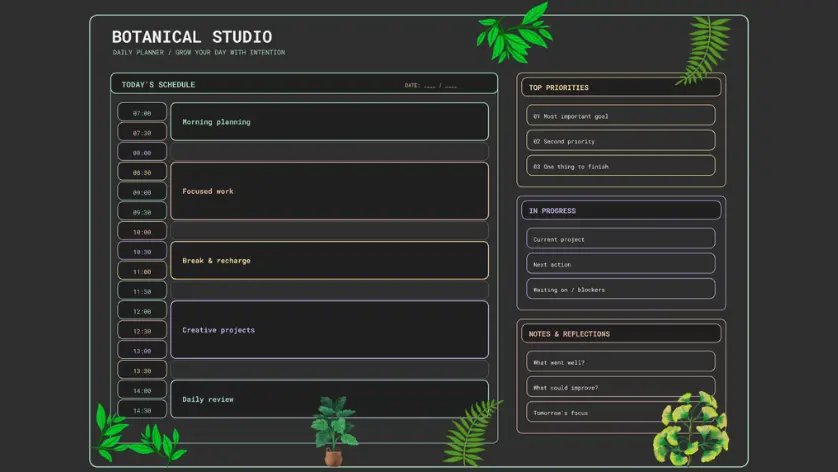This screenshot has width=838, height=472.
Task: Click the empty schedule row beside 11:30
Action: point(329,290)
